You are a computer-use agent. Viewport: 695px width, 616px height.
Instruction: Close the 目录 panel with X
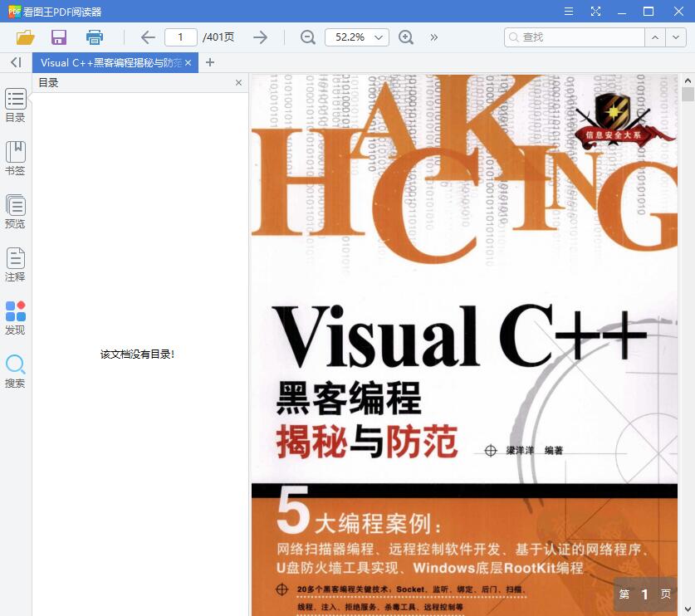point(238,83)
